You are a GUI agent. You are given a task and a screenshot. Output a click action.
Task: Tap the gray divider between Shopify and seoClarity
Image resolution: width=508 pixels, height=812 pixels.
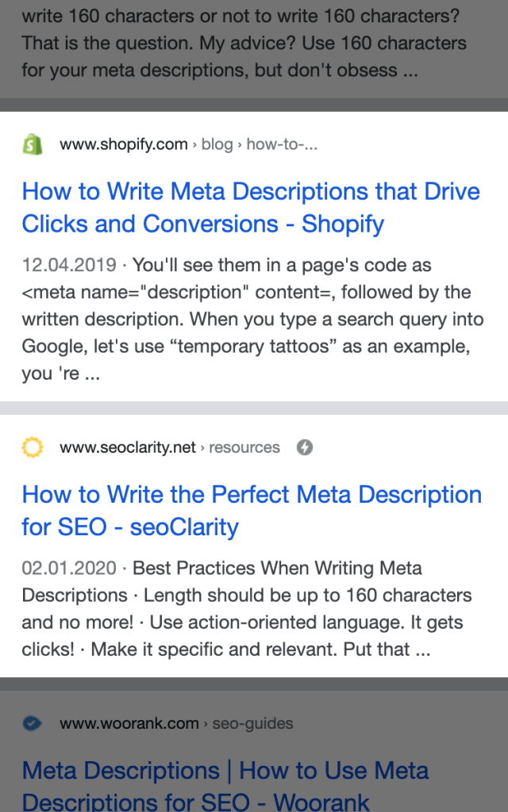[254, 408]
